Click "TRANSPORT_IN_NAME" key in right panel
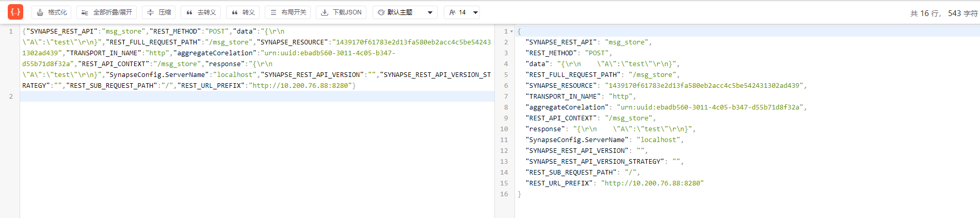 click(x=563, y=97)
